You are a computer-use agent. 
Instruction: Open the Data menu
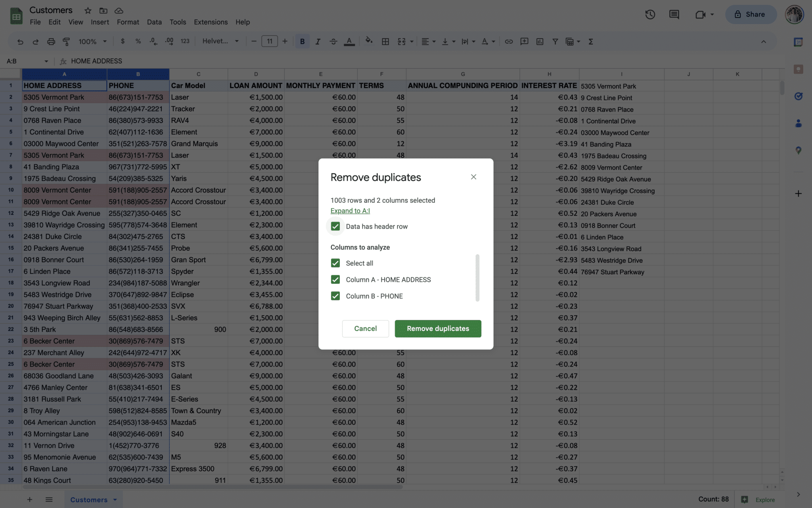click(x=154, y=22)
